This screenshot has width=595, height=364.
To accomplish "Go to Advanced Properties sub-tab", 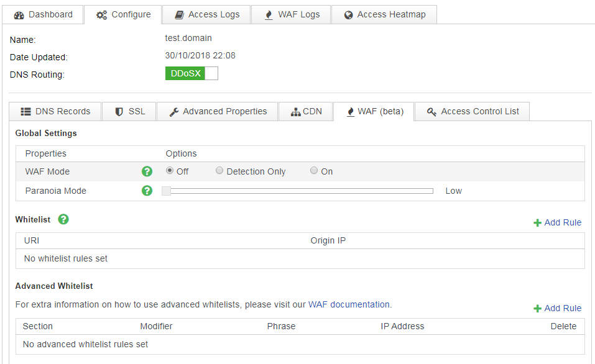I will pyautogui.click(x=218, y=111).
